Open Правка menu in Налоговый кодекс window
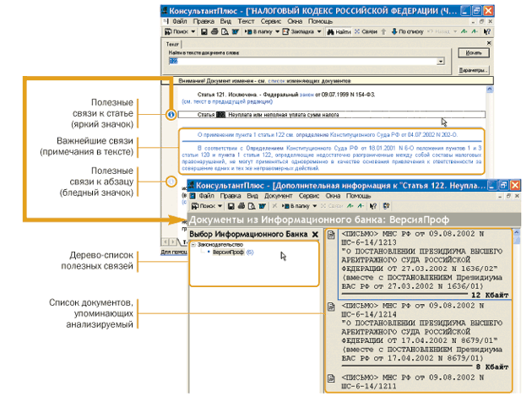532x402 pixels. click(204, 21)
